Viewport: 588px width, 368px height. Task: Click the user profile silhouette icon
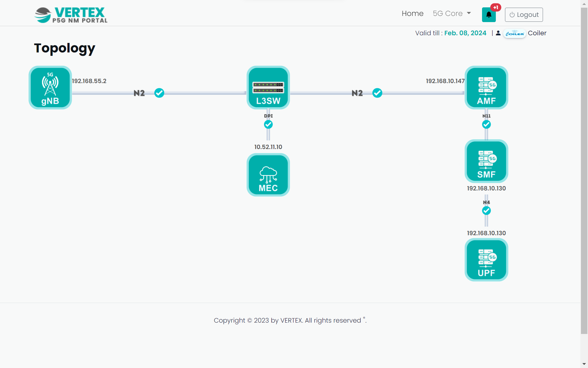point(498,33)
